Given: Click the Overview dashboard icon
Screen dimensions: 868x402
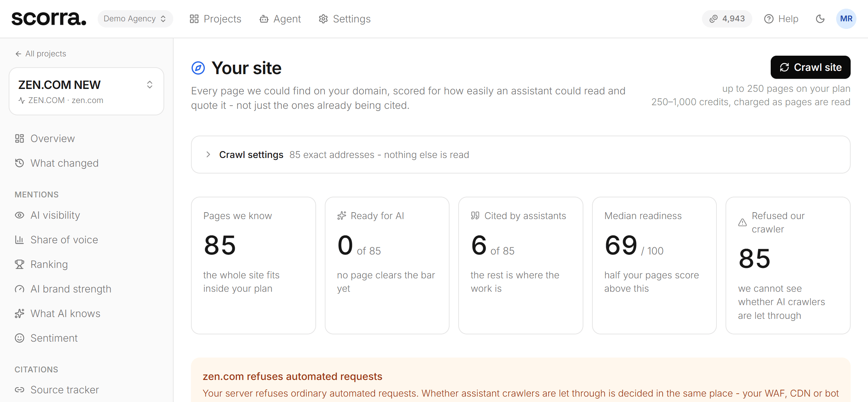Looking at the screenshot, I should click(20, 138).
